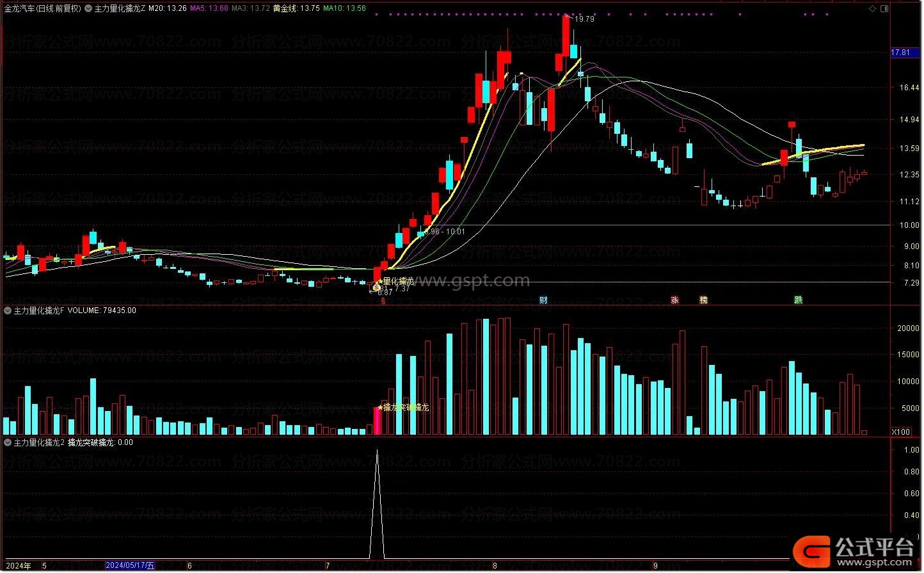The width and height of the screenshot is (924, 573).
Task: Click the magenta signal volume bar
Action: [377, 421]
